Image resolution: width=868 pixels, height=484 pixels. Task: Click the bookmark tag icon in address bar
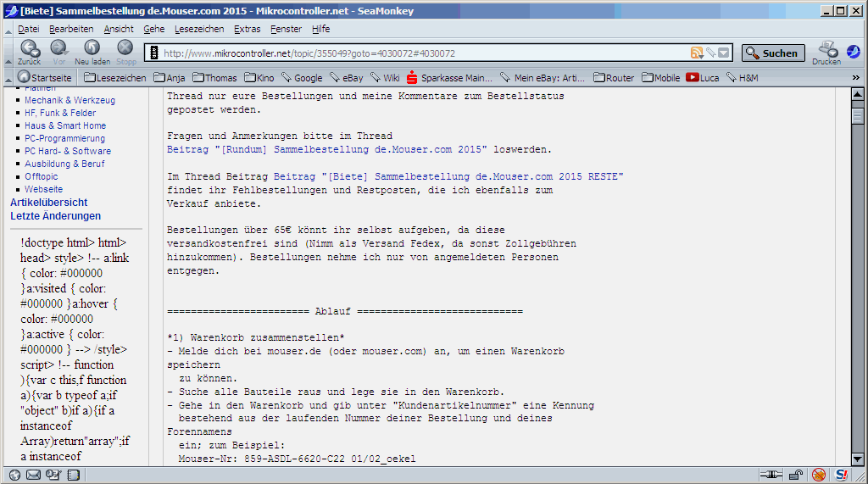point(711,53)
